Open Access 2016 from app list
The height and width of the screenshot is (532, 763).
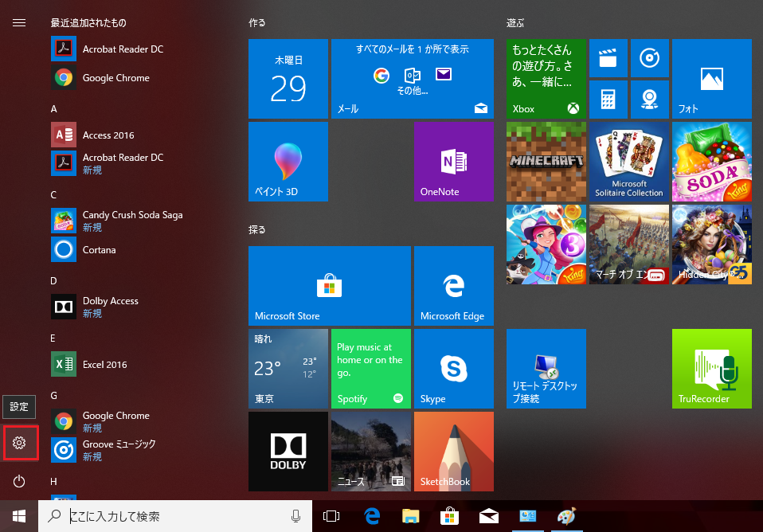click(93, 135)
